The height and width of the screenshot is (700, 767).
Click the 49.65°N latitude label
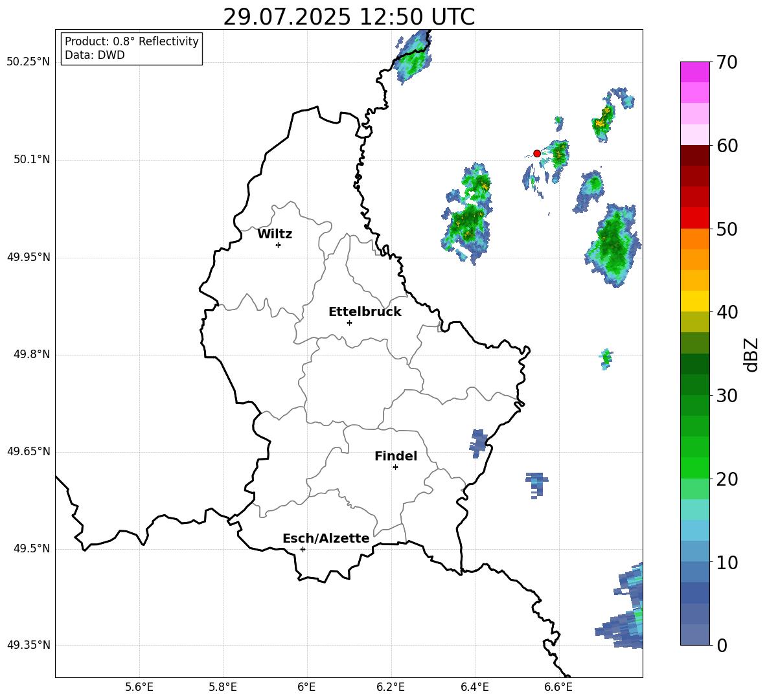coord(29,451)
